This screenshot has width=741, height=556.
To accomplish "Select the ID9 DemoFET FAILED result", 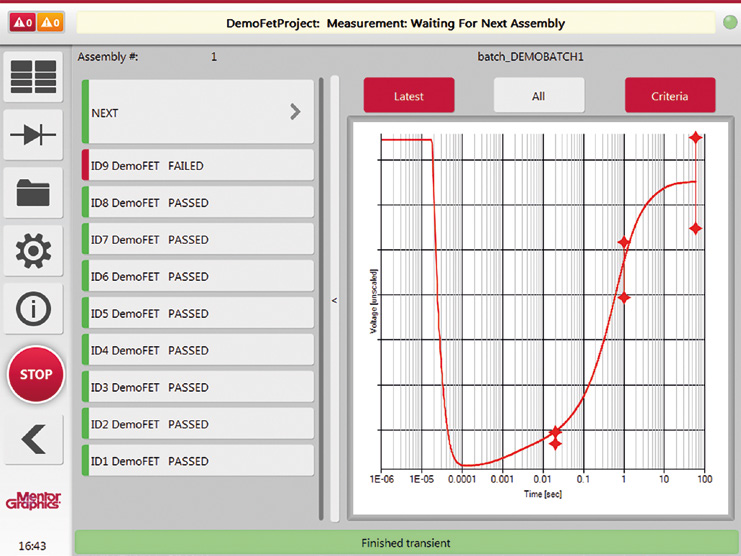I will (198, 165).
